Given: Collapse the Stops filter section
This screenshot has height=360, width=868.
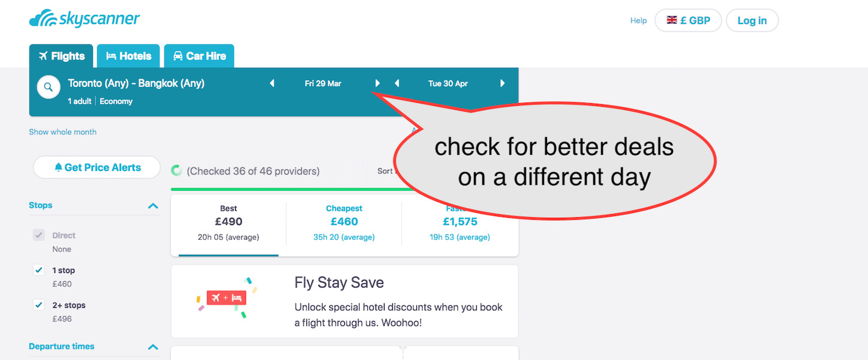Looking at the screenshot, I should (x=153, y=206).
